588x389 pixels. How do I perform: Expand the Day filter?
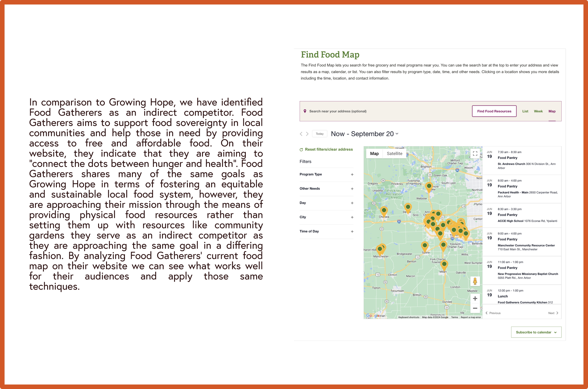[326, 203]
